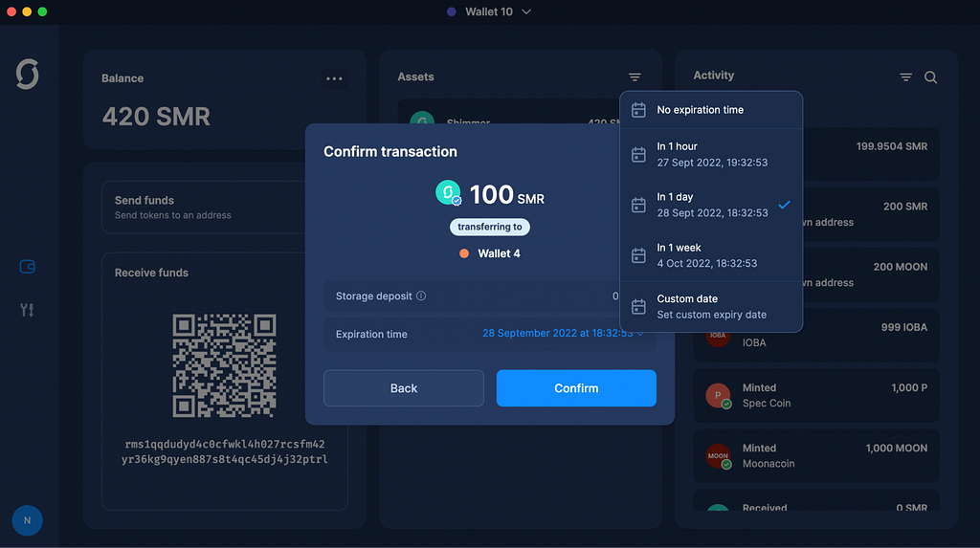
Task: Open the Assets filter icon
Action: coord(635,77)
